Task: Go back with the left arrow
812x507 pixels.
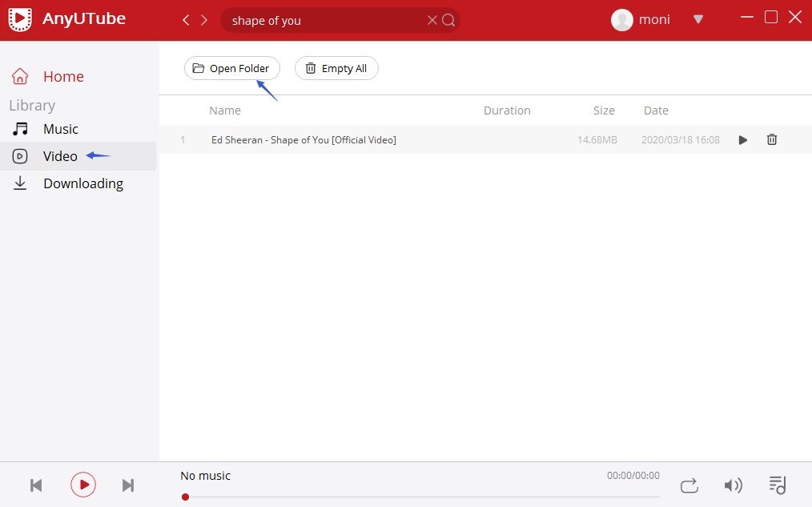Action: coord(186,20)
